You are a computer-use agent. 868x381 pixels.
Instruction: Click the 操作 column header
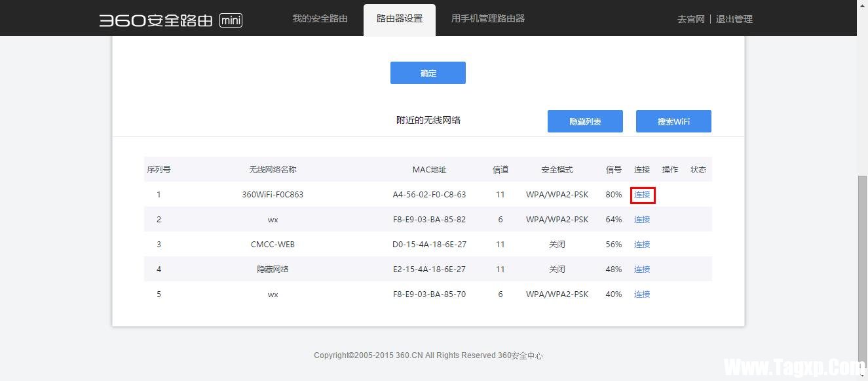670,170
